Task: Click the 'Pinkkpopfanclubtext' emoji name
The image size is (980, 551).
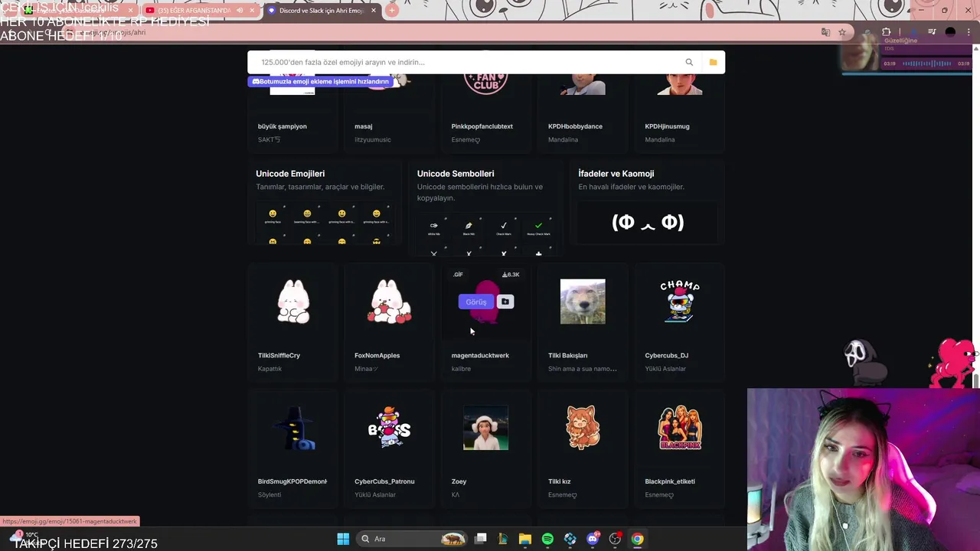Action: click(x=482, y=126)
